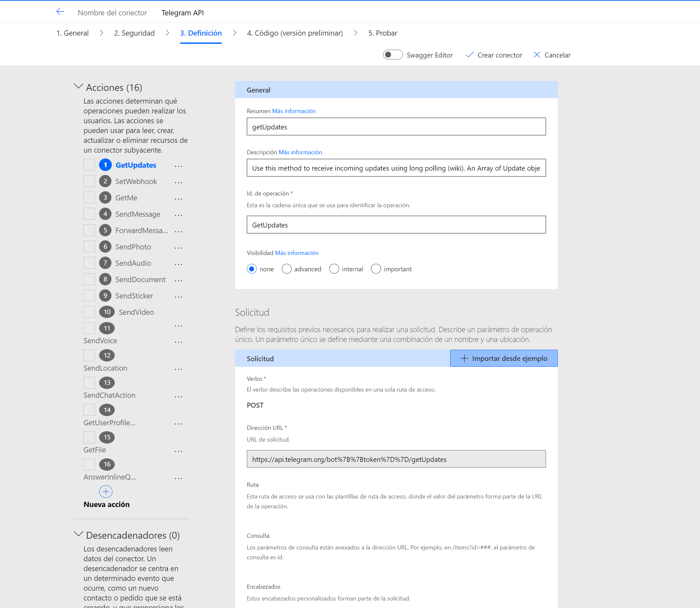Open the ellipsis menu for SendSticker

[178, 296]
